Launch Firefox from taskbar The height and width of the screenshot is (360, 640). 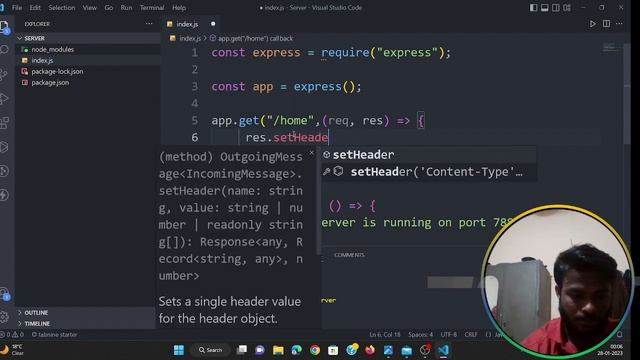coord(370,350)
